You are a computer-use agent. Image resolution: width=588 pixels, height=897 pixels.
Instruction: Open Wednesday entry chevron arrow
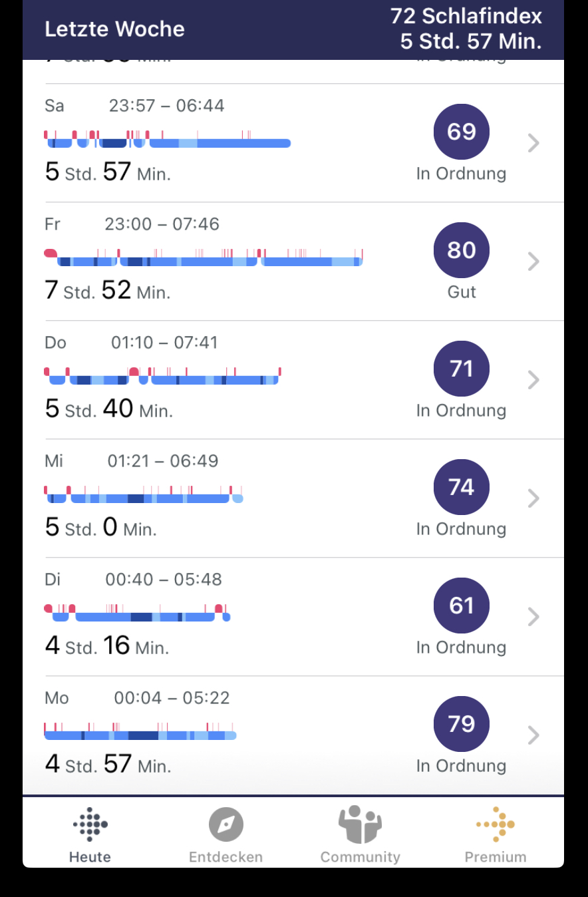point(533,498)
